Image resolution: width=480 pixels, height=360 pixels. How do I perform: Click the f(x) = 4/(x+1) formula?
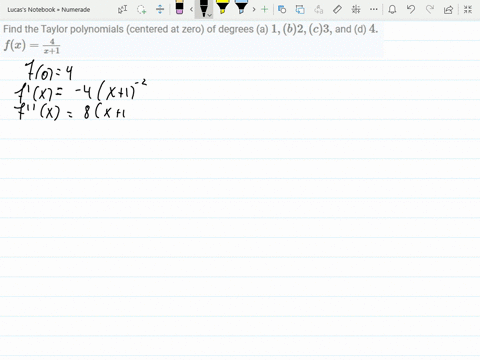click(32, 46)
